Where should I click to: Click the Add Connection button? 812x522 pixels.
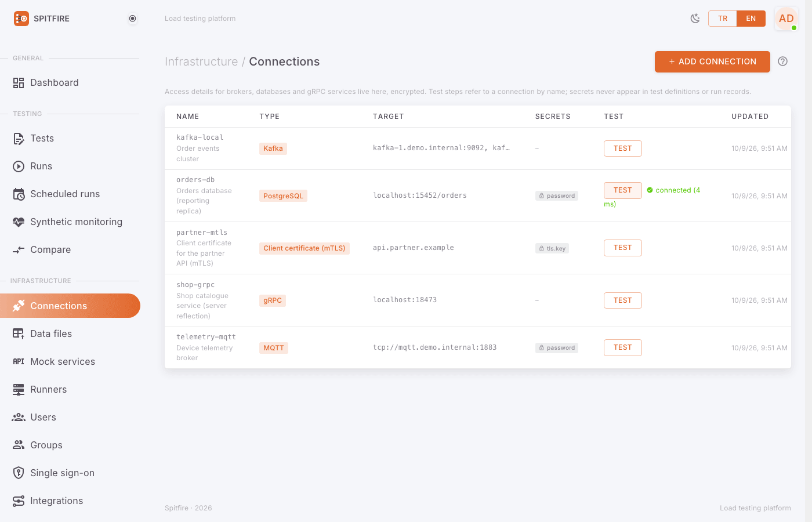pyautogui.click(x=712, y=61)
